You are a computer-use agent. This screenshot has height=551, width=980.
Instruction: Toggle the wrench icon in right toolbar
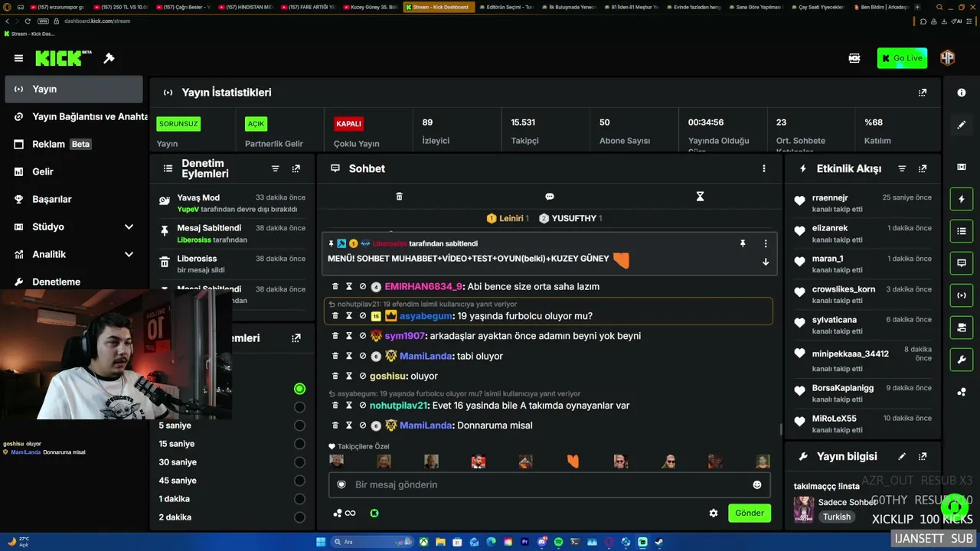(x=962, y=360)
